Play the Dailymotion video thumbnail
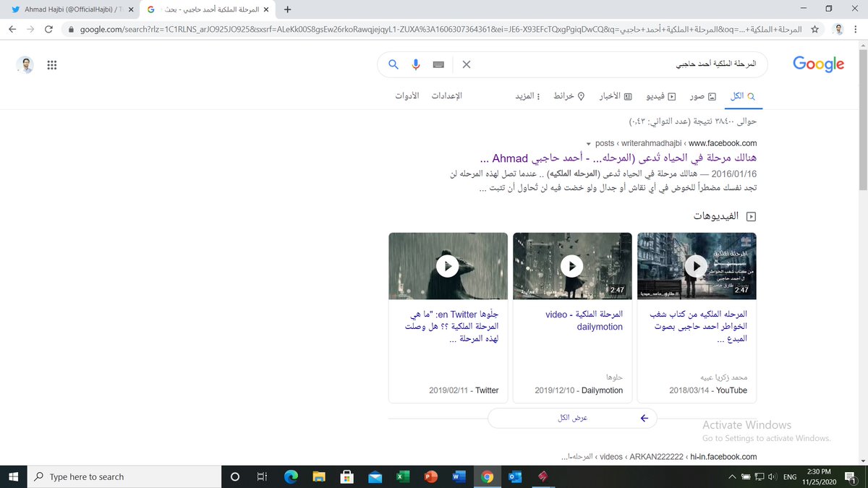The width and height of the screenshot is (868, 488). click(572, 266)
